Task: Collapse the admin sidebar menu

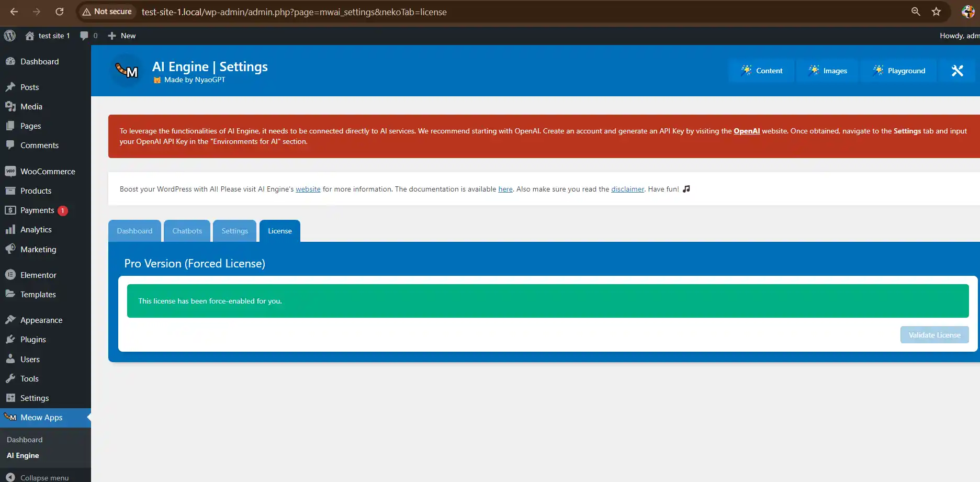Action: pos(38,477)
